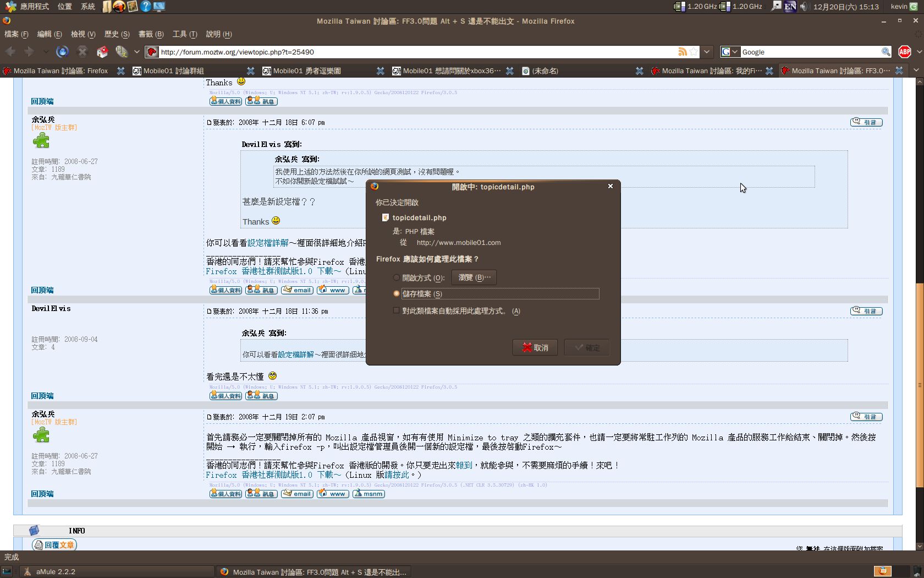Screen dimensions: 924x578
Task: Click the Adblock Plus ABP icon
Action: 905,52
